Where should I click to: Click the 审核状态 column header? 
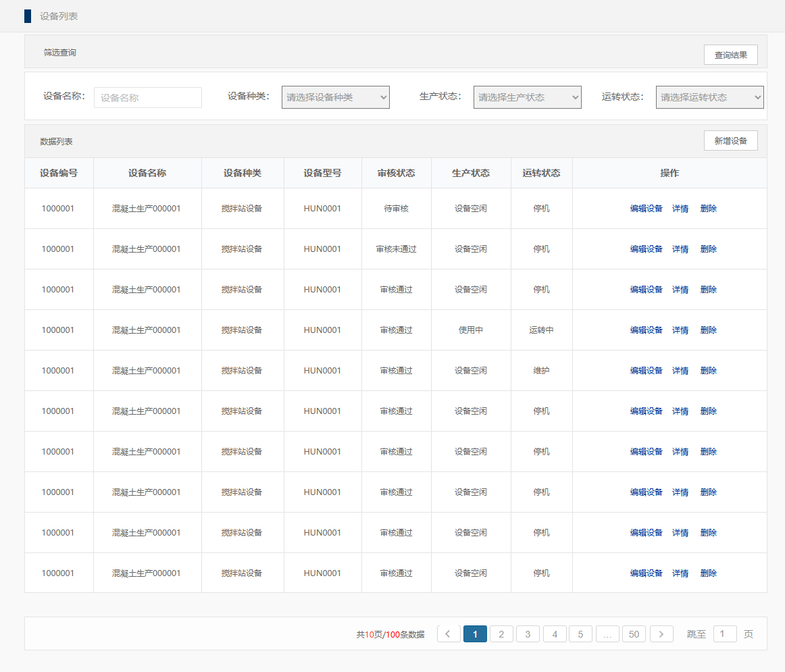click(397, 173)
